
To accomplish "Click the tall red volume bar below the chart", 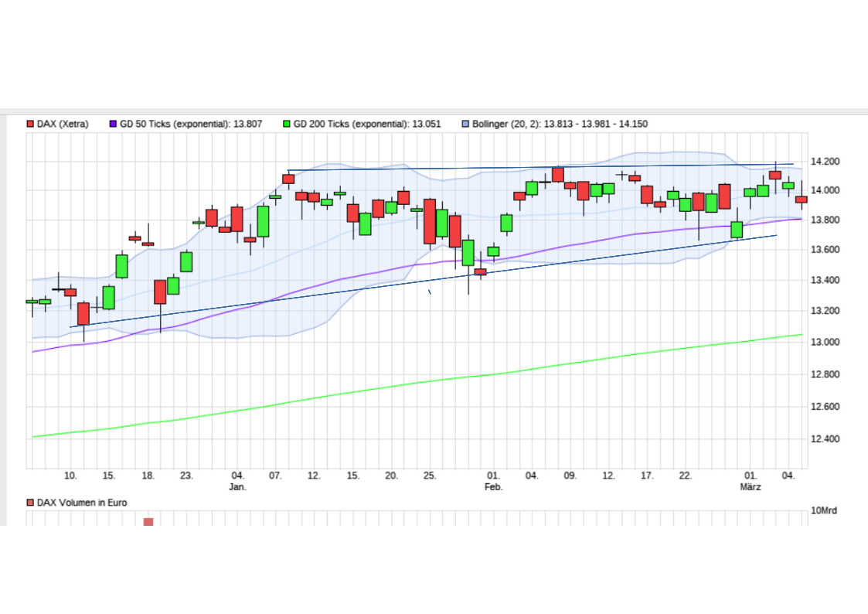I will pyautogui.click(x=147, y=521).
